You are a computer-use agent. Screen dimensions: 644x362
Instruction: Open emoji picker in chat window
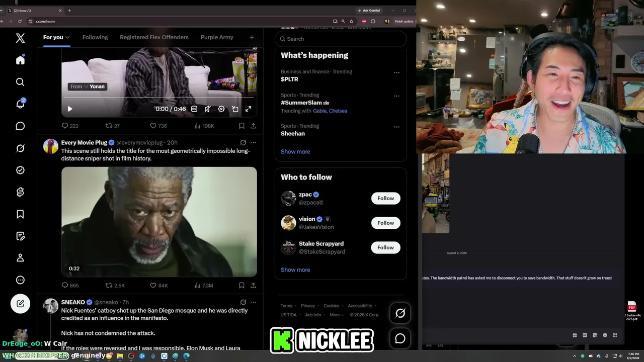coord(605,335)
